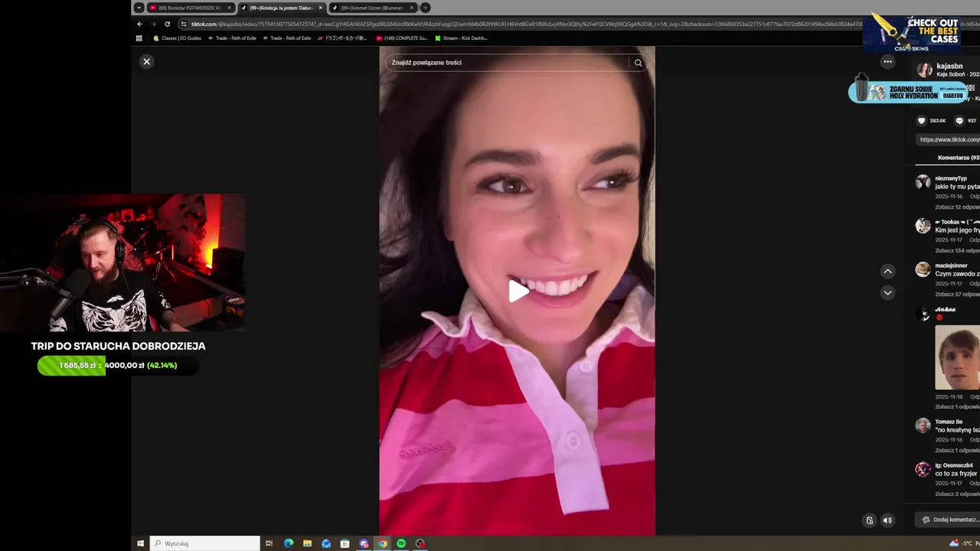Open the Japanese-titled bookmark

[342, 37]
